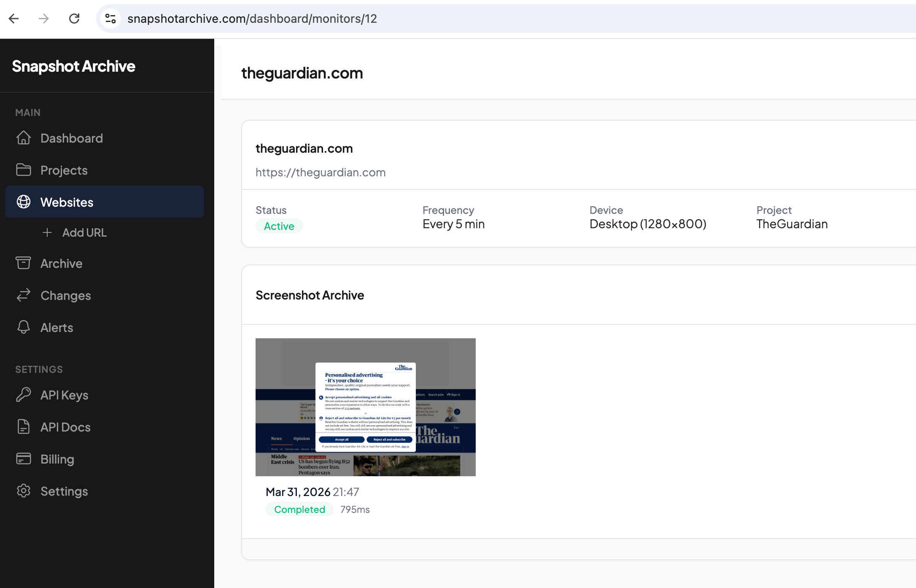Open the Archive page

[105, 263]
